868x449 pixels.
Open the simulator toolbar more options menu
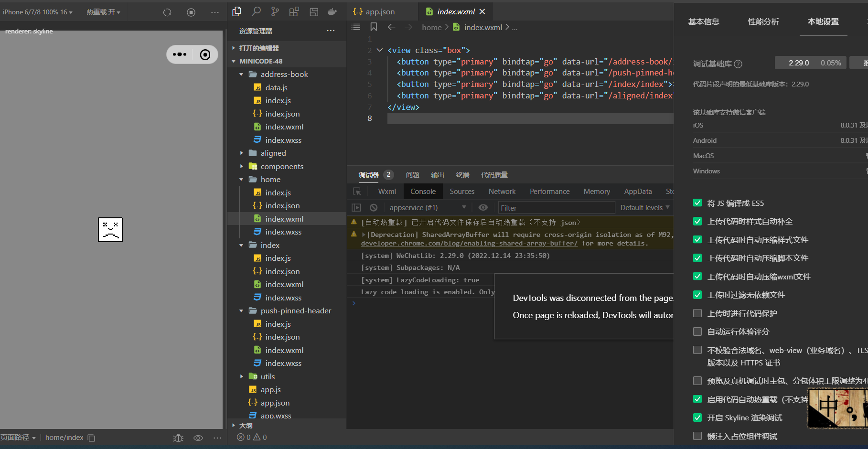[x=215, y=12]
